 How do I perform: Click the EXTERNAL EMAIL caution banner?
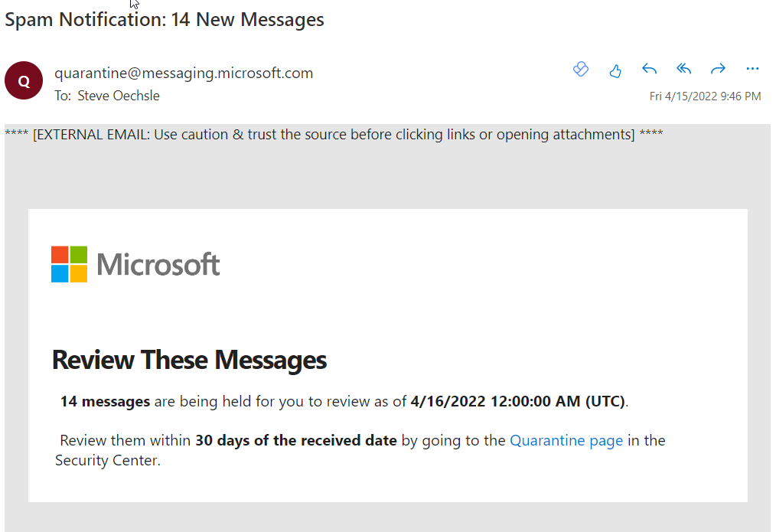(x=334, y=135)
